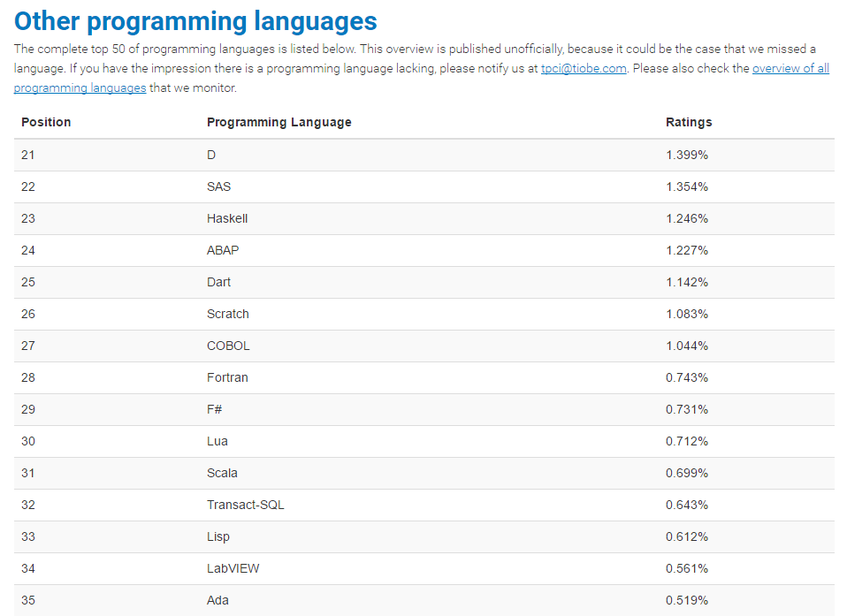Click the LabVIEW language cell

coord(233,569)
